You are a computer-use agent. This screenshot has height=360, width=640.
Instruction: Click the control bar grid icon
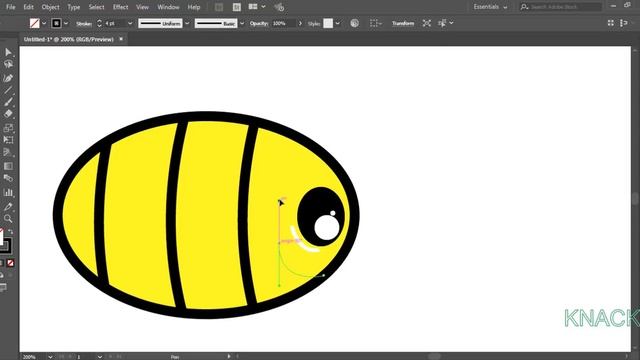(611, 23)
